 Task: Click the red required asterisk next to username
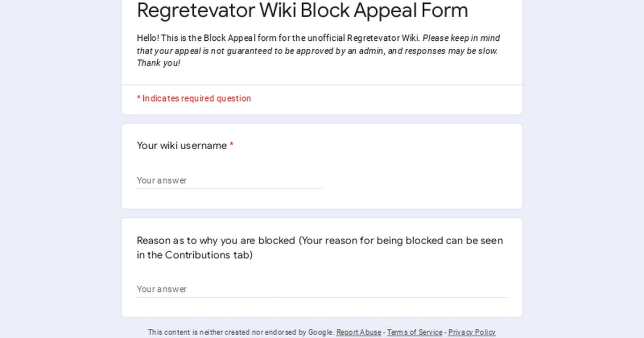(x=231, y=145)
